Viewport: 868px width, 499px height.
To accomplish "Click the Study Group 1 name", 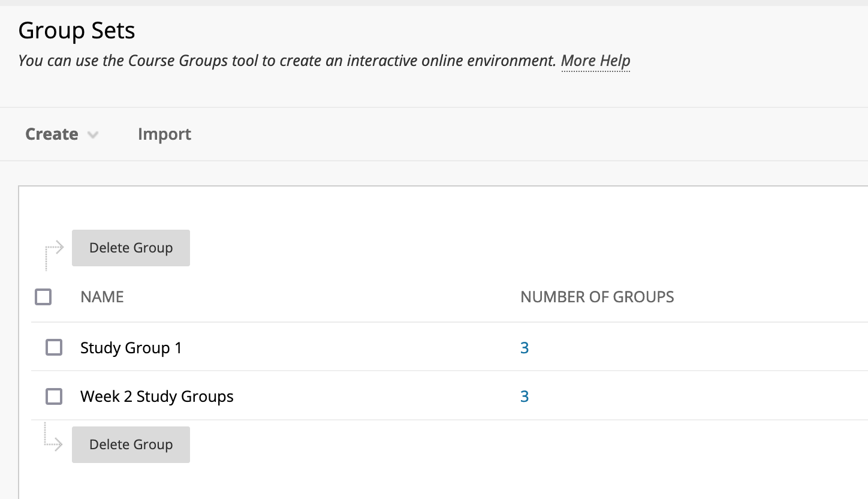I will tap(131, 348).
